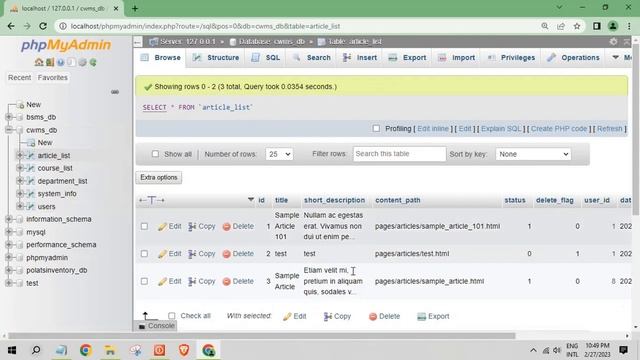Click the log out icon beside home
640x360 pixels.
[x=50, y=62]
